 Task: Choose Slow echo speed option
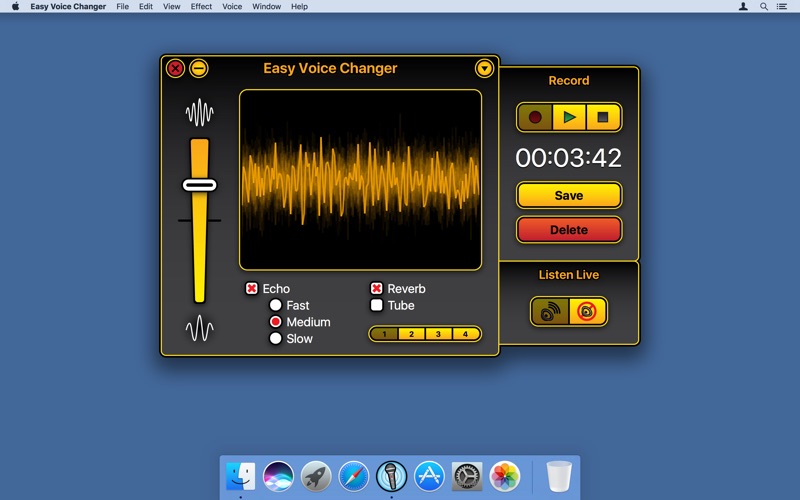[x=276, y=339]
